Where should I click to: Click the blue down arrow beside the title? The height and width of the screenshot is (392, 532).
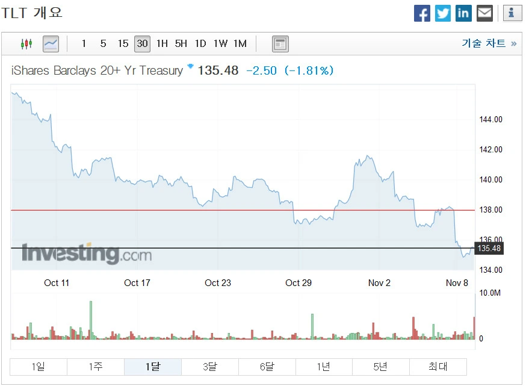coord(190,66)
